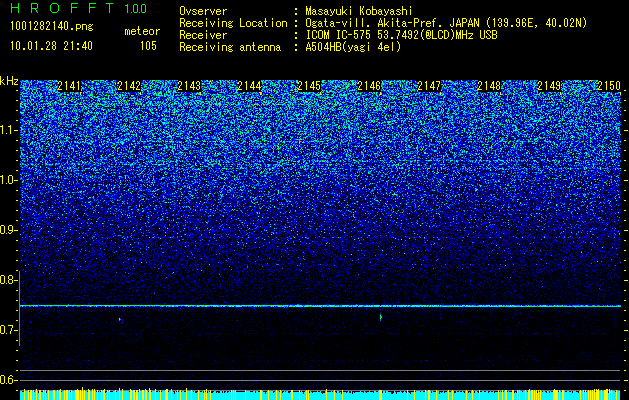Screen dimensions: 629x400
Task: Click the antenna value A504HB(yagi 4el)
Action: click(353, 47)
